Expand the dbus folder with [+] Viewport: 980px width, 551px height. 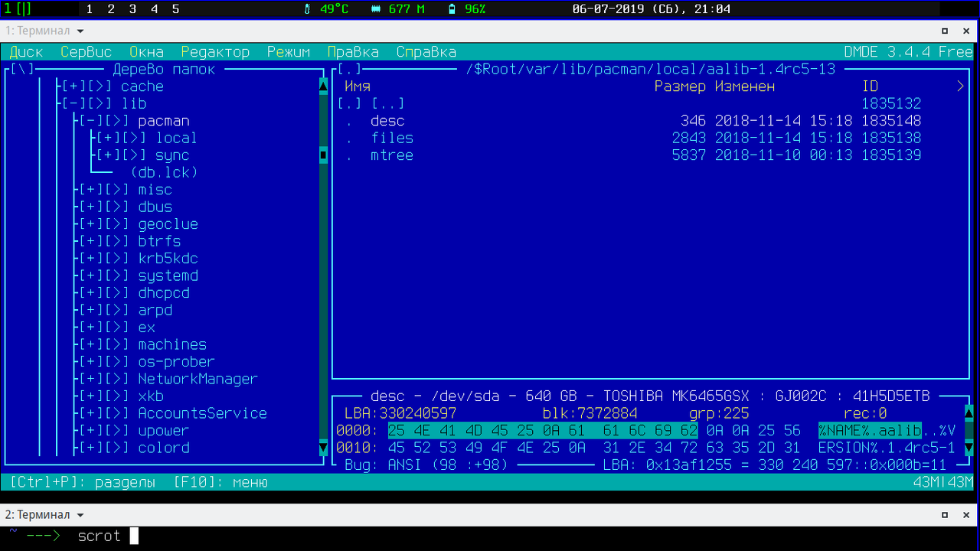(91, 207)
